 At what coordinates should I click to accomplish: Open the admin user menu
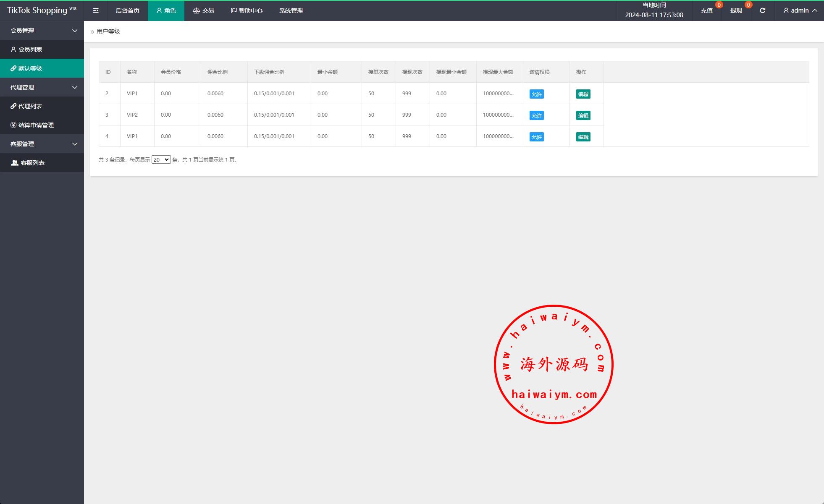(x=800, y=10)
